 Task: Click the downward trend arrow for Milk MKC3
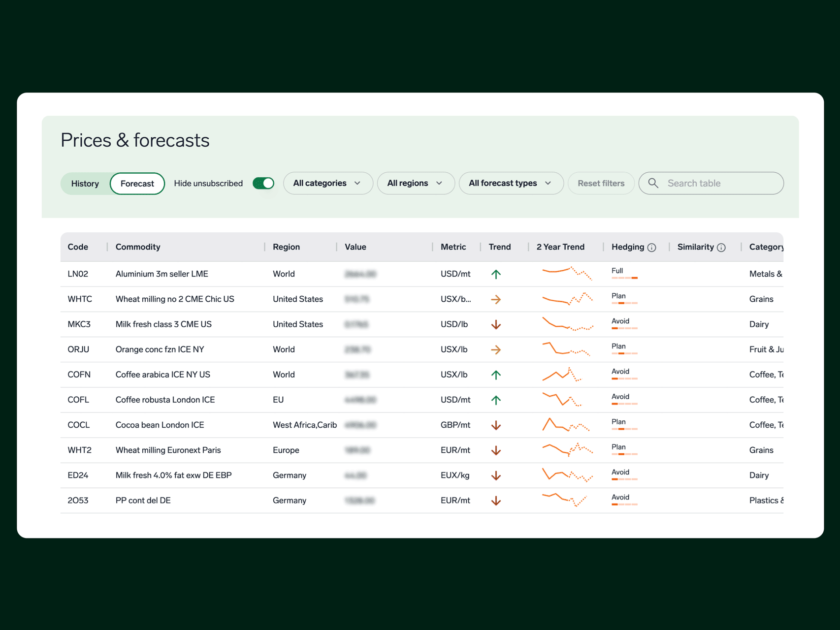(496, 324)
